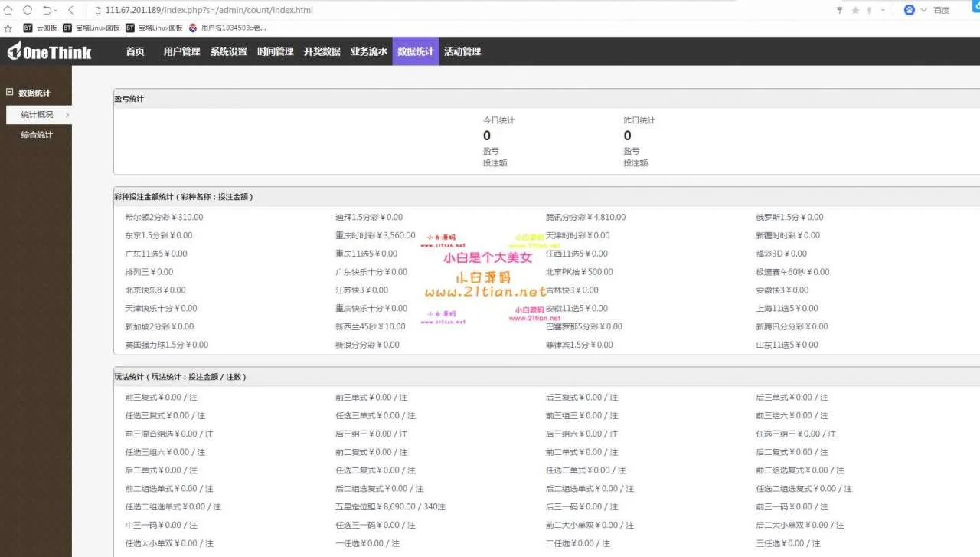Reload the page with the refresh icon
Viewport: 980px width, 557px height.
point(28,10)
